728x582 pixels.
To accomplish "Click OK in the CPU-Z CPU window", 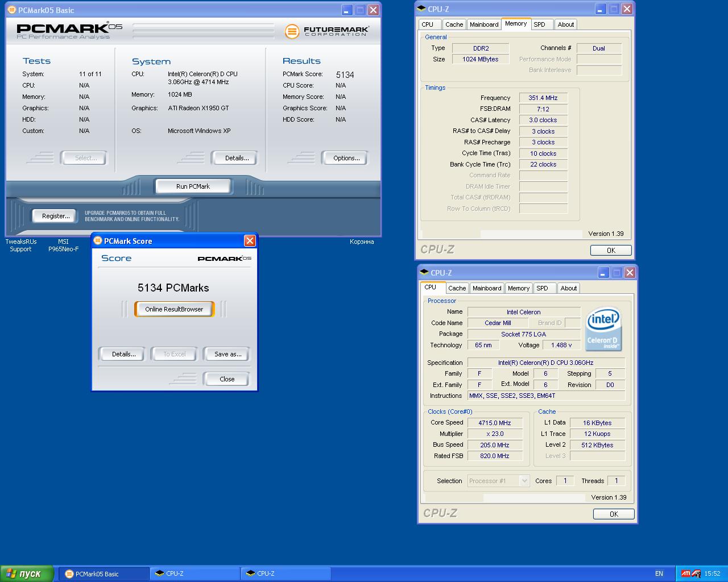I will pos(614,514).
